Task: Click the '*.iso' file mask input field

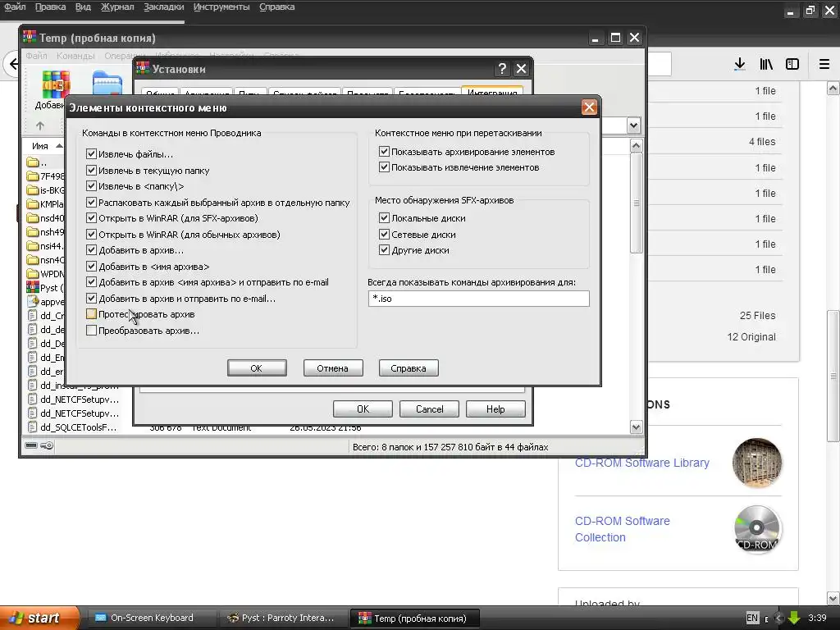Action: (478, 299)
